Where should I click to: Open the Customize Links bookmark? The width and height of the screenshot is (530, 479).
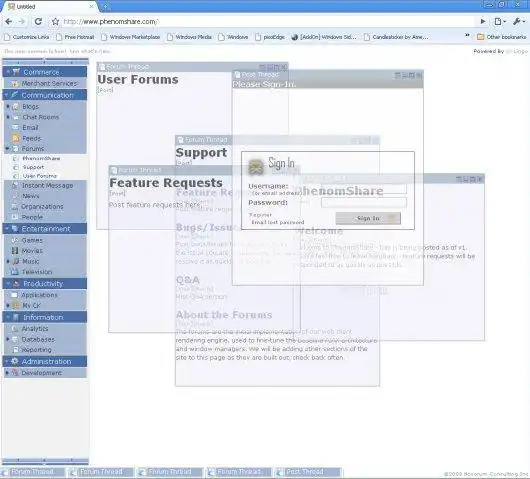pyautogui.click(x=27, y=37)
